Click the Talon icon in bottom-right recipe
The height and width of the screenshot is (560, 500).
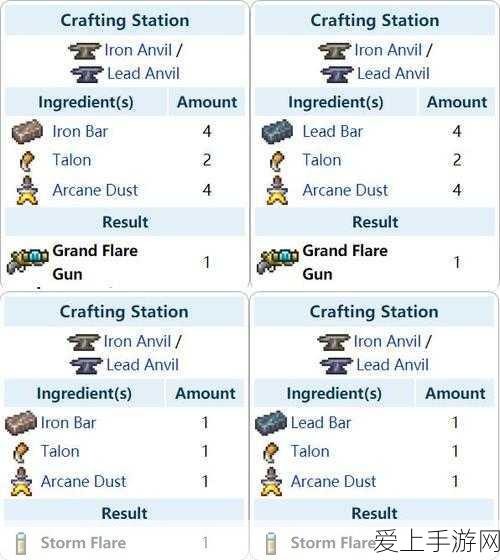coord(271,452)
